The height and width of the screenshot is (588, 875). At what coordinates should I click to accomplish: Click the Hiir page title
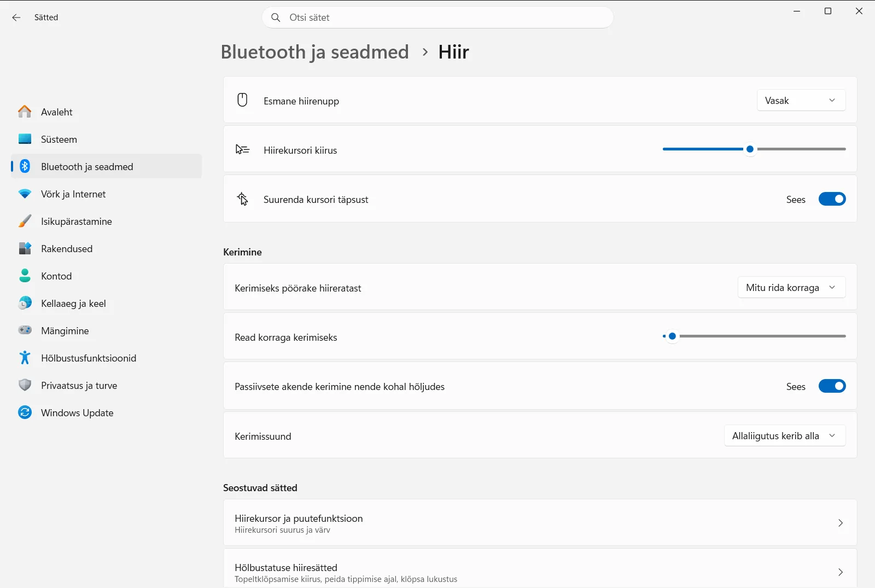454,52
